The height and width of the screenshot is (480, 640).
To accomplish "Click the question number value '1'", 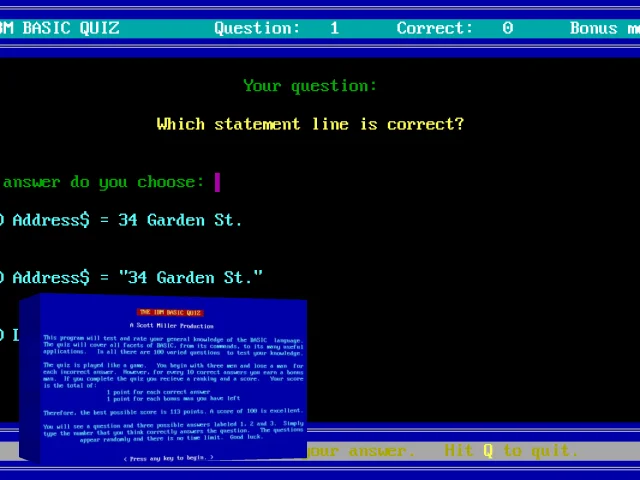I will 334,28.
